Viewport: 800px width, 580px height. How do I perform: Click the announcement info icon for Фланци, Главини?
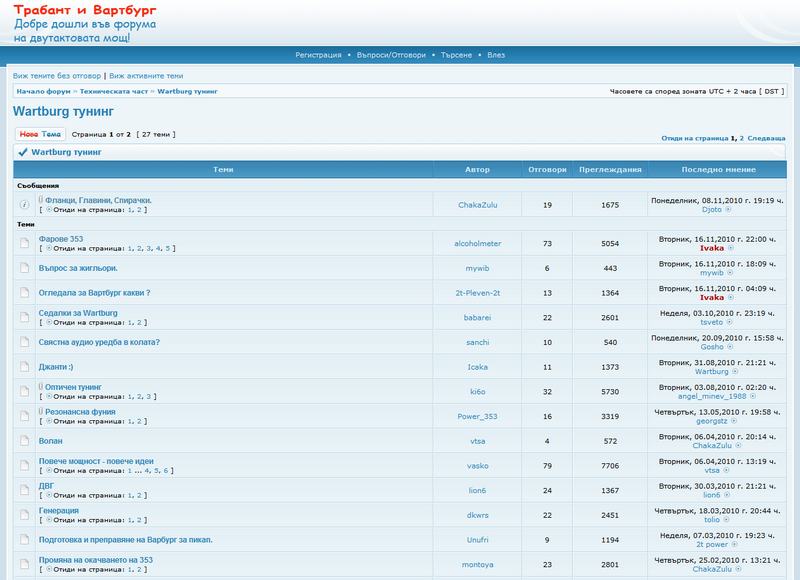click(24, 205)
